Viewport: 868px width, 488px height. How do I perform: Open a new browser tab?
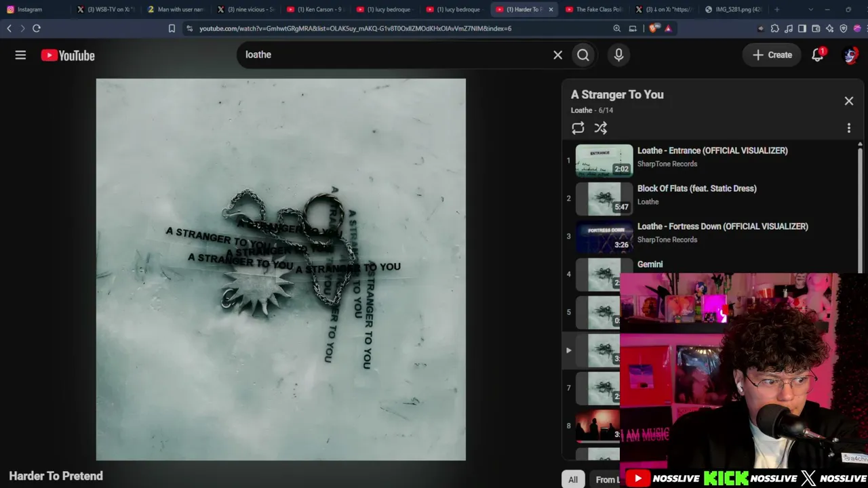[777, 9]
